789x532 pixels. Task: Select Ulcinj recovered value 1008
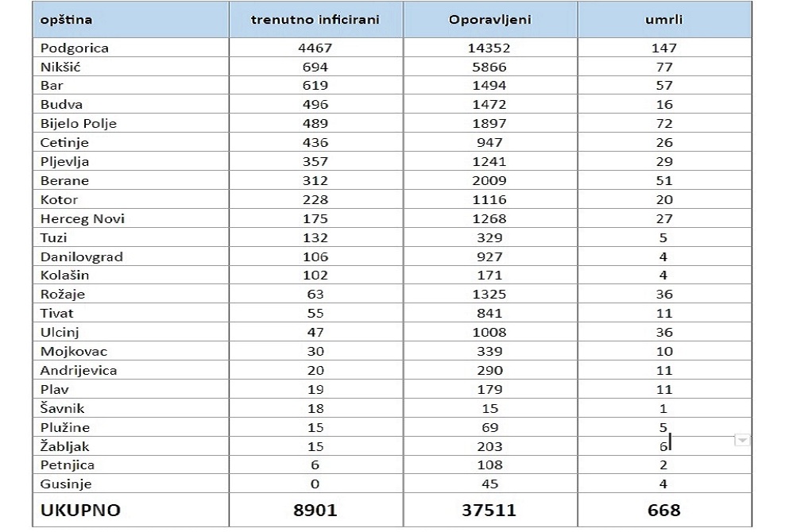(489, 333)
